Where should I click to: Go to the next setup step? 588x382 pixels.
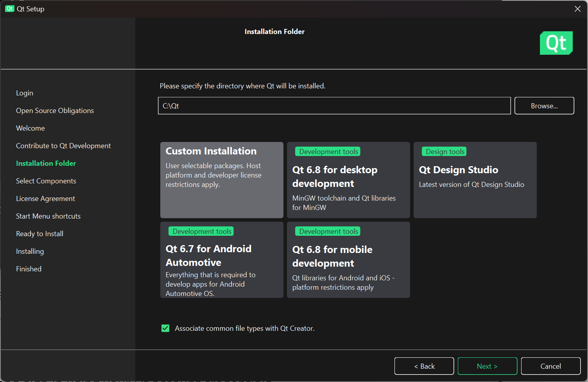point(487,366)
